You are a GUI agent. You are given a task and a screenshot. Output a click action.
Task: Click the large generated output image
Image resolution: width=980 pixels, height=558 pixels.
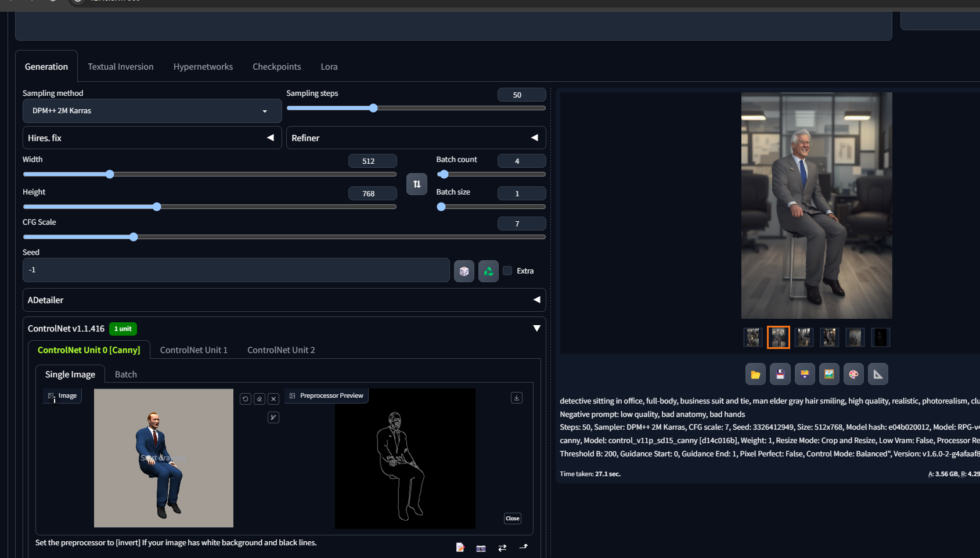[817, 206]
